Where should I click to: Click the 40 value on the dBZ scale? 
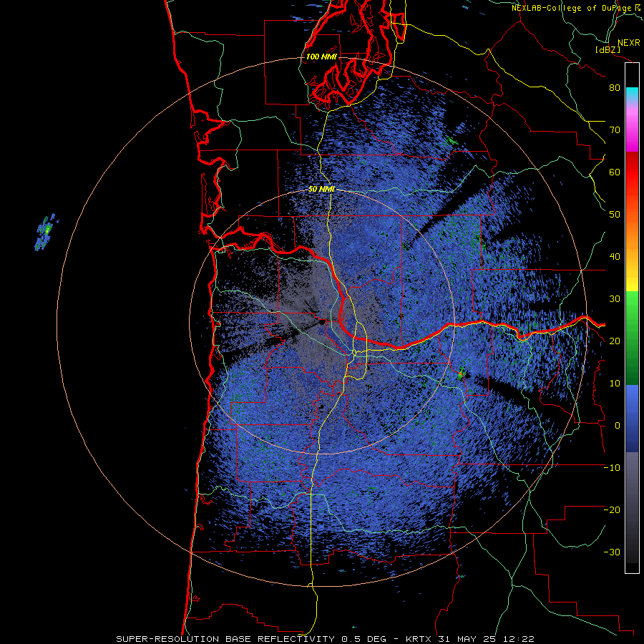point(615,257)
